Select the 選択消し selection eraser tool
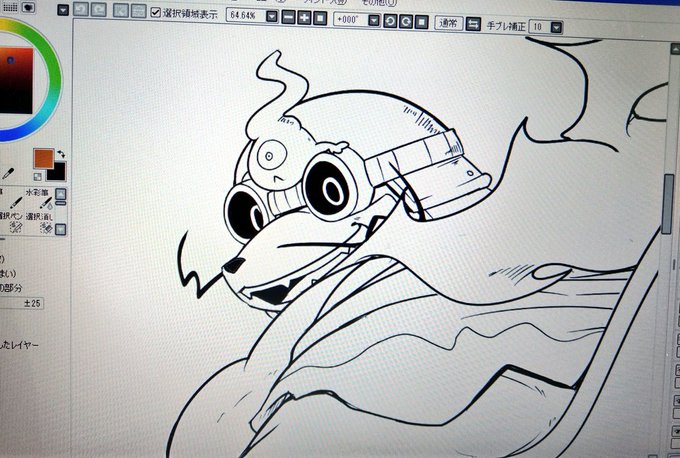 coord(41,222)
